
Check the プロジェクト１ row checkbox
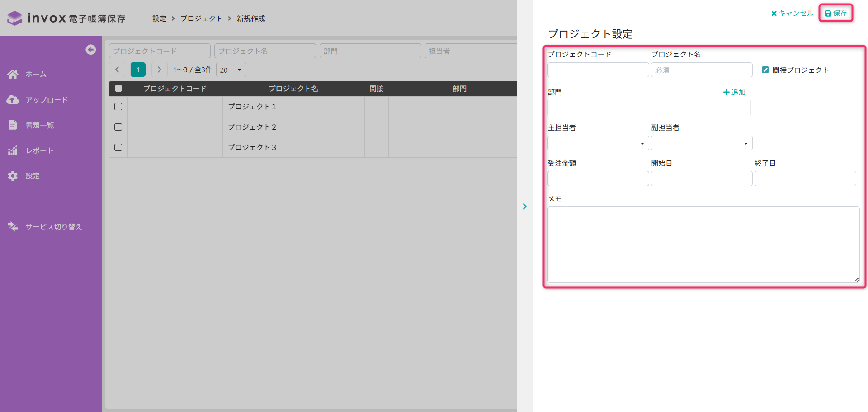pyautogui.click(x=118, y=107)
